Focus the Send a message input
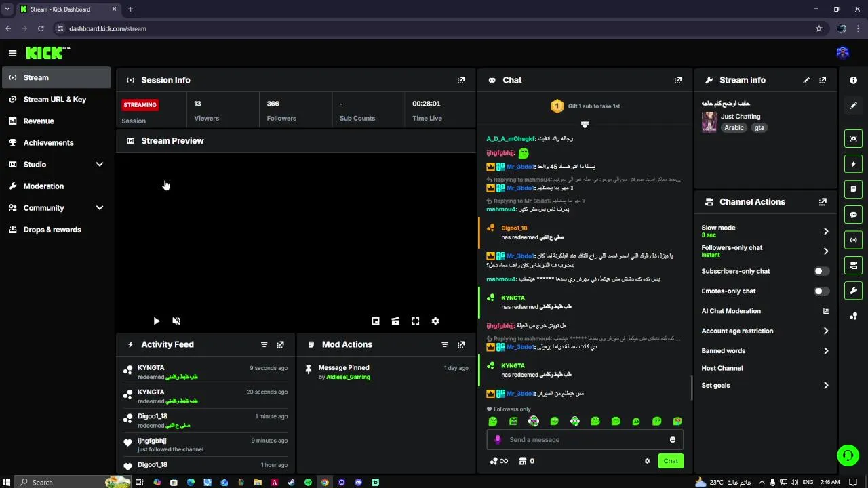The height and width of the screenshot is (488, 868). coord(585,440)
